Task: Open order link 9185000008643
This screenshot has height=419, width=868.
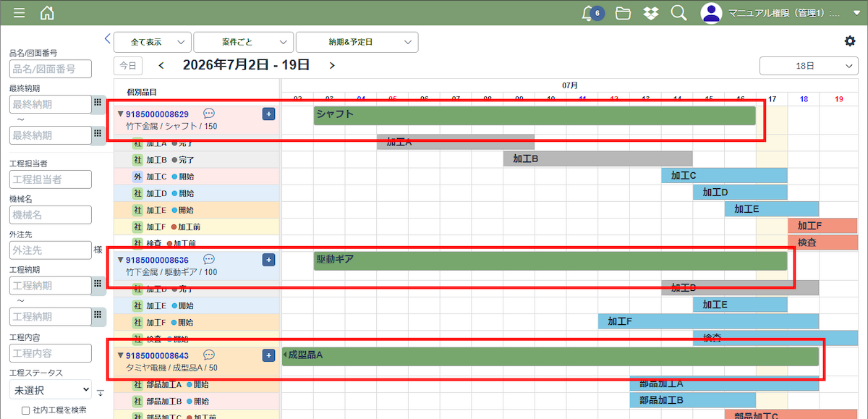Action: [157, 356]
